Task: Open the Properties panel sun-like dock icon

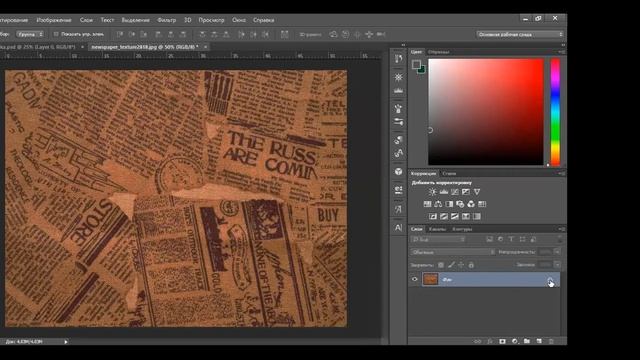Action: pos(398,77)
